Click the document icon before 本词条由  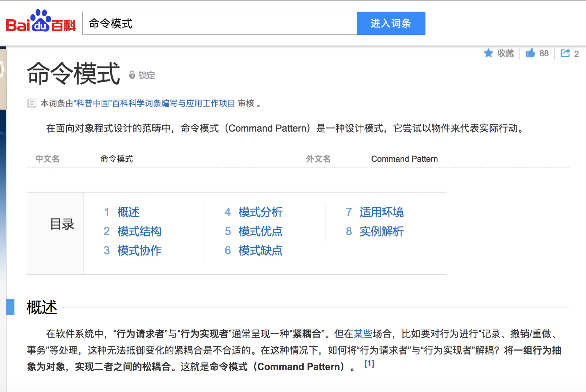coord(32,103)
